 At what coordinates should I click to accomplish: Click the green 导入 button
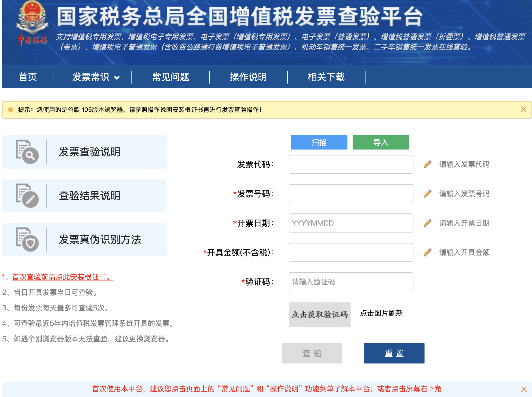coord(380,142)
